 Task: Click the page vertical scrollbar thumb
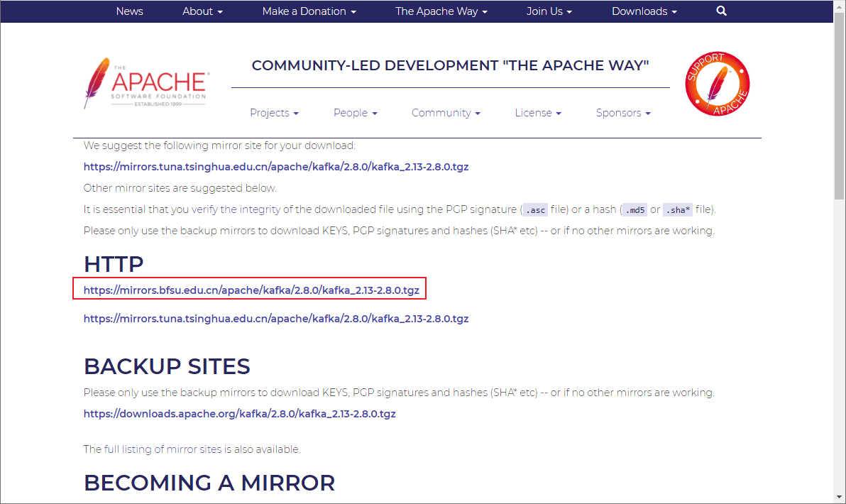[x=839, y=107]
